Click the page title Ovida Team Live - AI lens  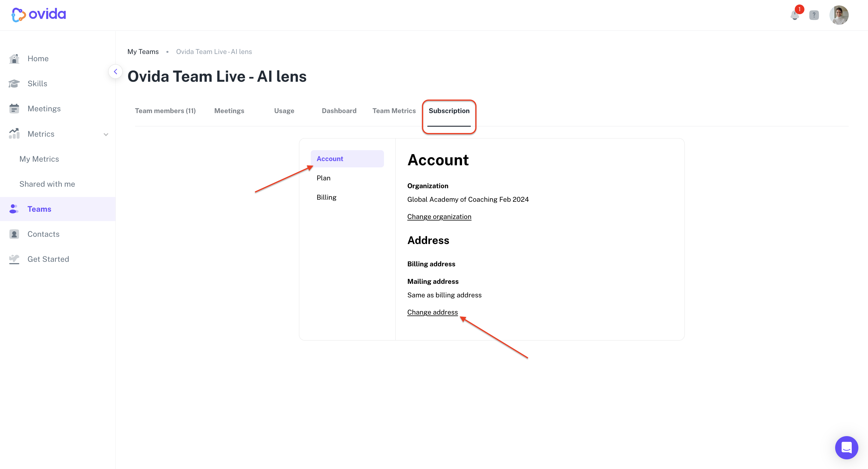coord(217,77)
